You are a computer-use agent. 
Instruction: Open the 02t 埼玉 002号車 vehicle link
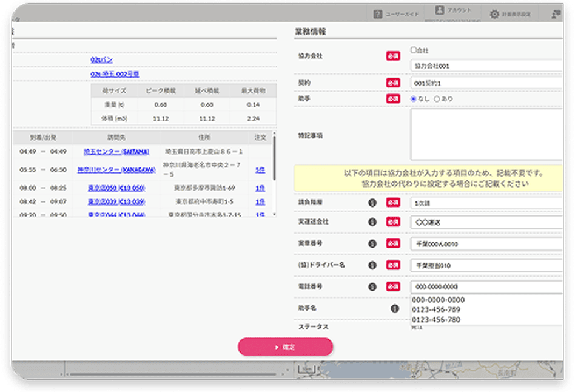point(115,74)
